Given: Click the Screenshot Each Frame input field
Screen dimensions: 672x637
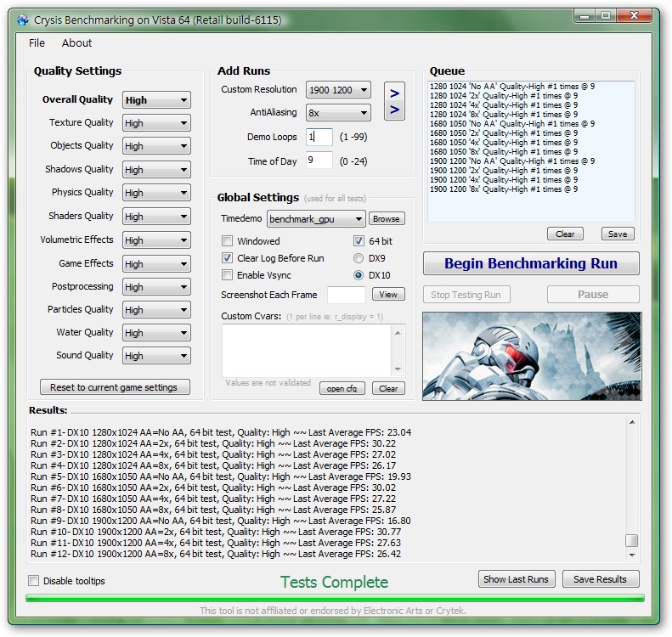Looking at the screenshot, I should [347, 295].
